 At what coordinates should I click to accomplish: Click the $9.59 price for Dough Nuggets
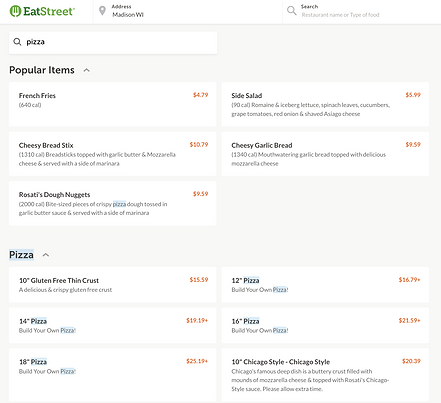tap(200, 194)
